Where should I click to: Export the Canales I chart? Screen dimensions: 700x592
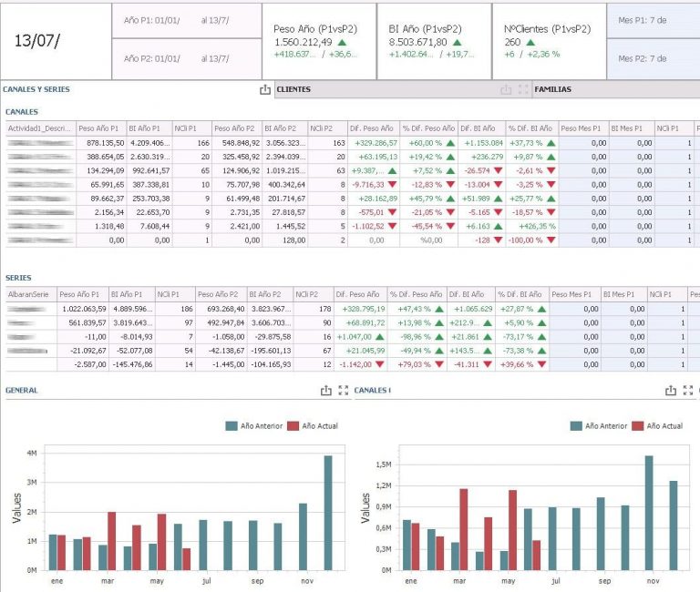671,390
